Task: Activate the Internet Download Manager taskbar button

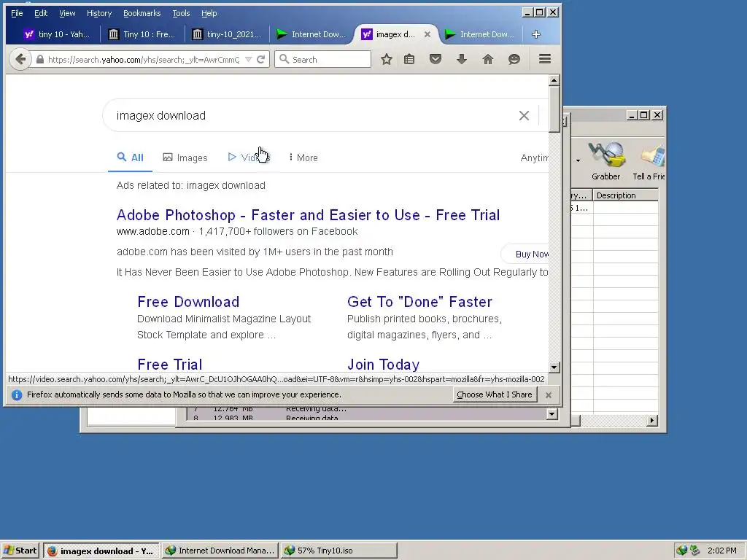Action: [220, 551]
